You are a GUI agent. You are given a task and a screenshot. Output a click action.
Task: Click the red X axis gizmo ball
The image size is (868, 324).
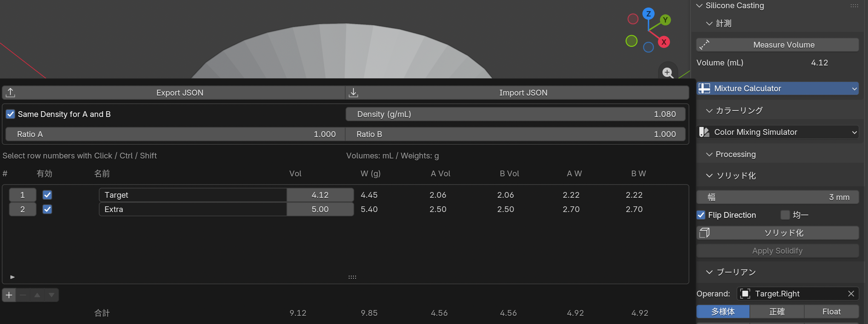click(x=664, y=42)
